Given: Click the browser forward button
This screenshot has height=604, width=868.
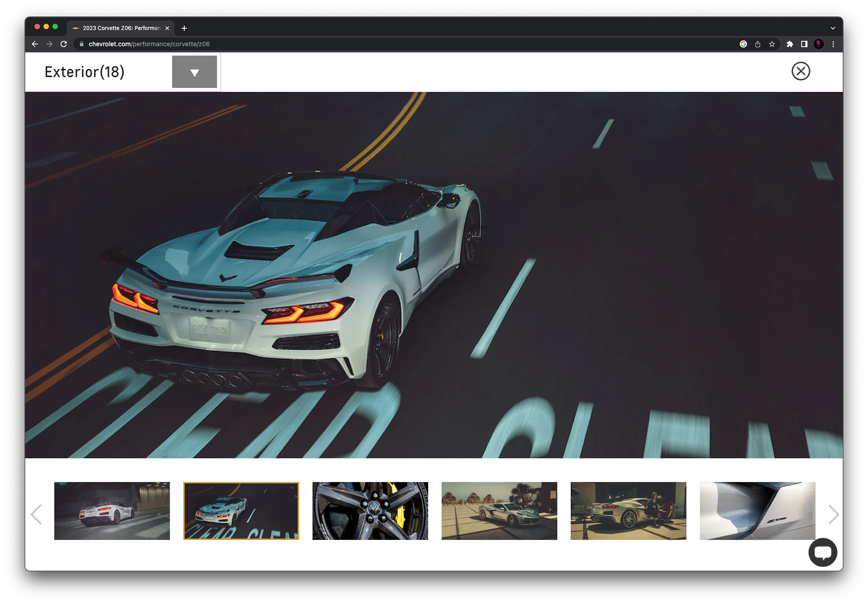Looking at the screenshot, I should coord(49,44).
